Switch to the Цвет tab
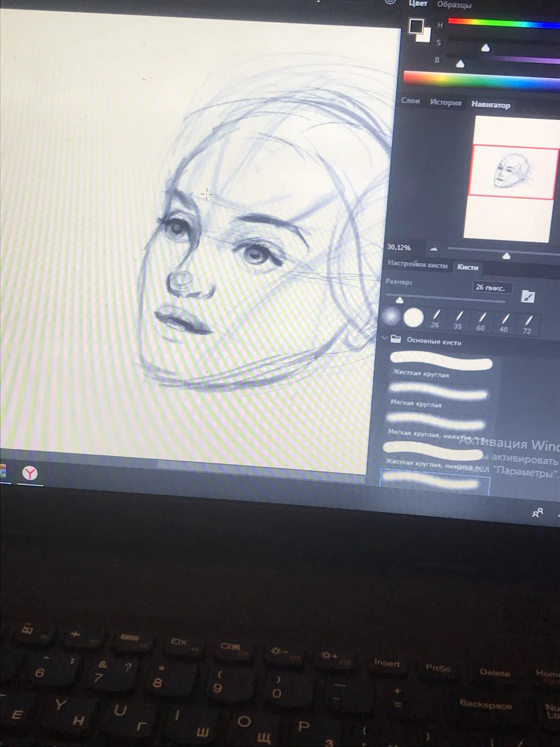 click(418, 4)
